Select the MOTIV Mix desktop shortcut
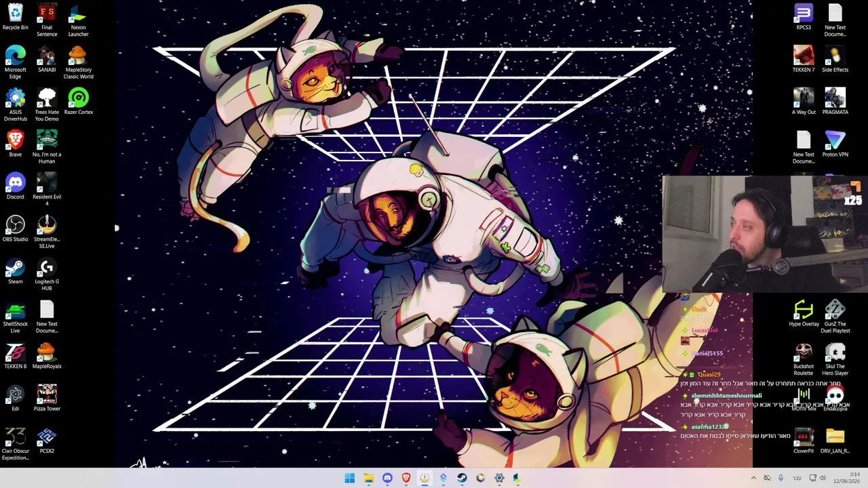 tap(804, 399)
